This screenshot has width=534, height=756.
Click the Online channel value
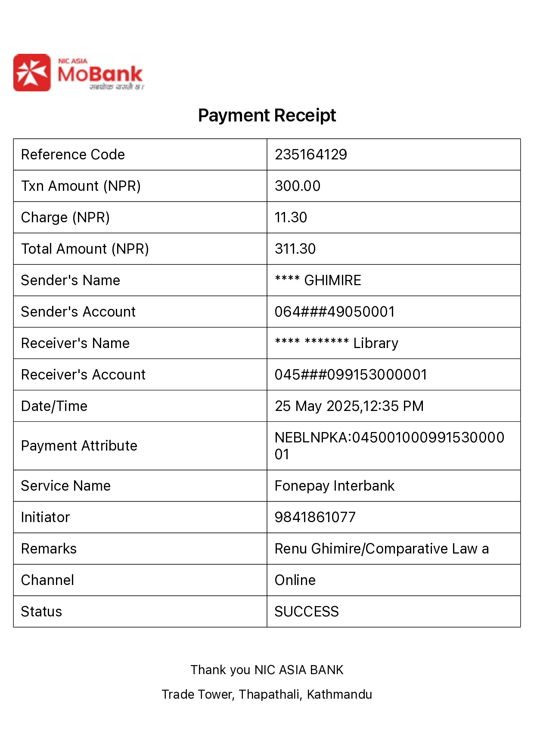point(295,580)
